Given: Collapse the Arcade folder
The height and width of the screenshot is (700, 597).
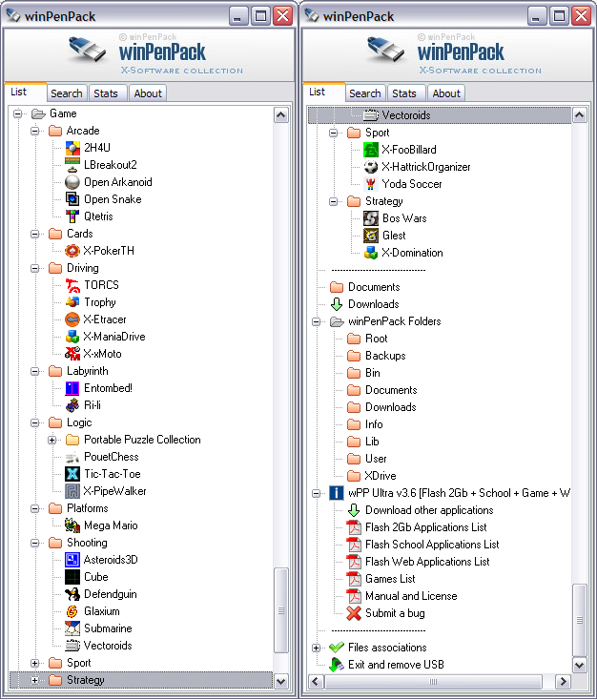Looking at the screenshot, I should pyautogui.click(x=35, y=131).
